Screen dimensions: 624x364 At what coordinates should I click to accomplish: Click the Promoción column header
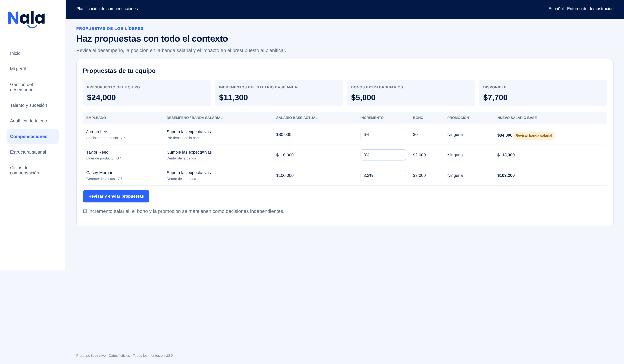tap(458, 118)
